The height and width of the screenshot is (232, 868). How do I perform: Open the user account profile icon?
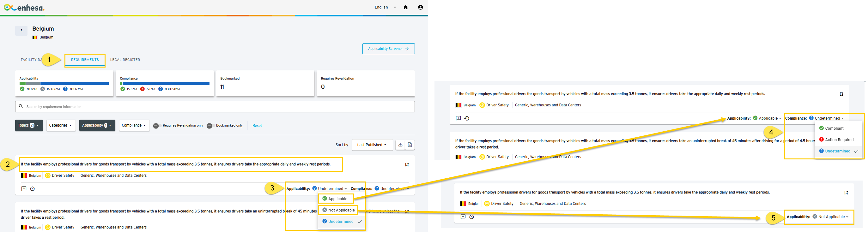click(420, 7)
